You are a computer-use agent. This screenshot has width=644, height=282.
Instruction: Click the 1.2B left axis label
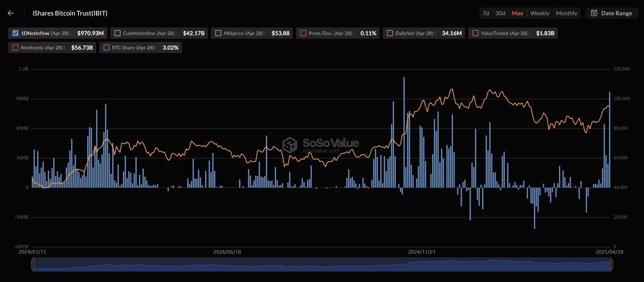point(24,69)
